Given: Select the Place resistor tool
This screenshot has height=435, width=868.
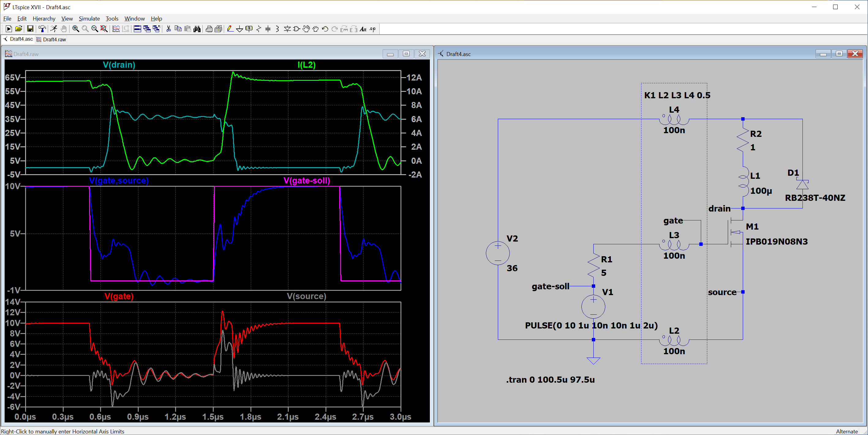Looking at the screenshot, I should pyautogui.click(x=258, y=29).
